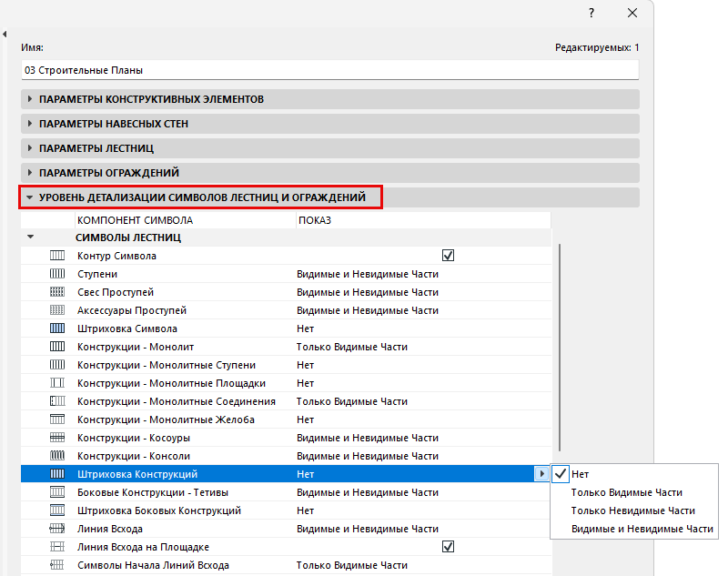Click Нет value for Штриховка Боковых Конструкций
Image resolution: width=728 pixels, height=576 pixels.
[x=305, y=510]
